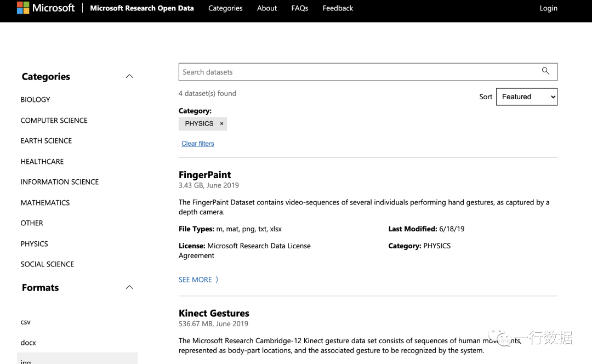Click the 'Category: PHYSICS' text in FingerPaint details
Image resolution: width=592 pixels, height=364 pixels.
click(x=419, y=246)
